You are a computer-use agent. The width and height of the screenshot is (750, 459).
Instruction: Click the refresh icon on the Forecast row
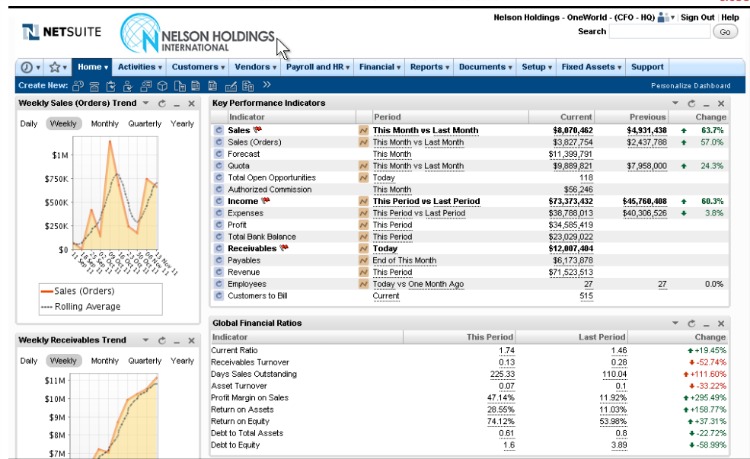(x=219, y=154)
